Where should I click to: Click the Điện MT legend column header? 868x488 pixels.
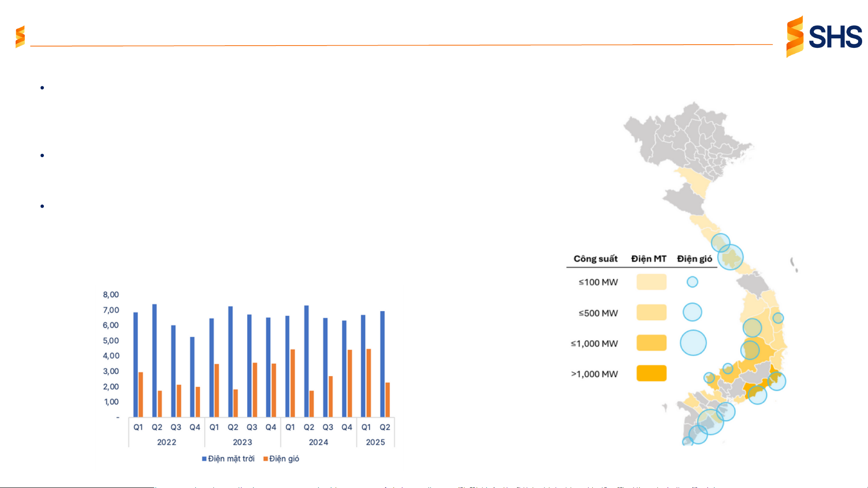(648, 259)
